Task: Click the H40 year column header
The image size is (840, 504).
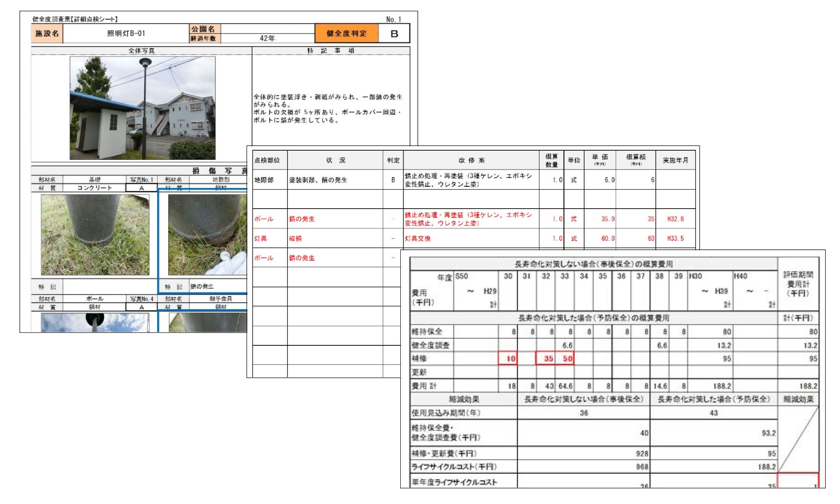Action: pos(755,290)
